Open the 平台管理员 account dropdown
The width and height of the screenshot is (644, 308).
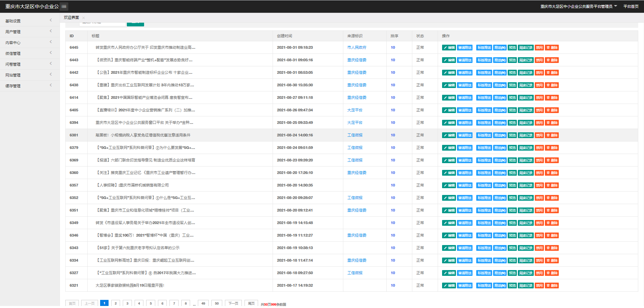pyautogui.click(x=578, y=6)
